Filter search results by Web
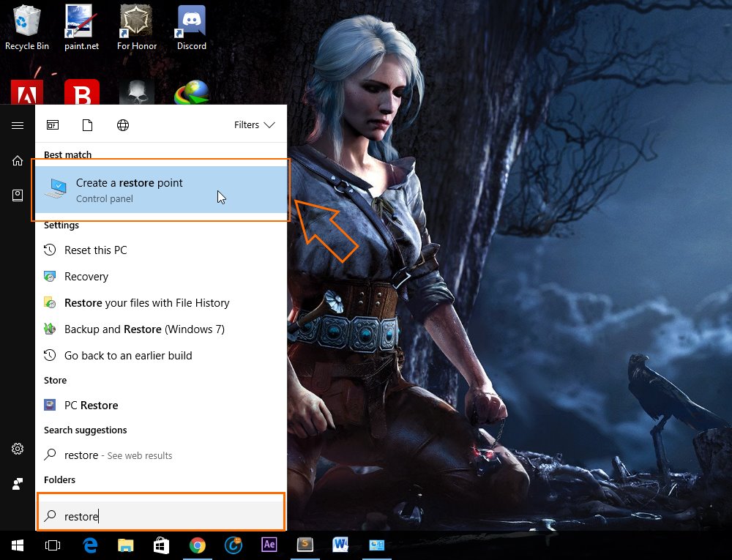732x560 pixels. [x=123, y=125]
